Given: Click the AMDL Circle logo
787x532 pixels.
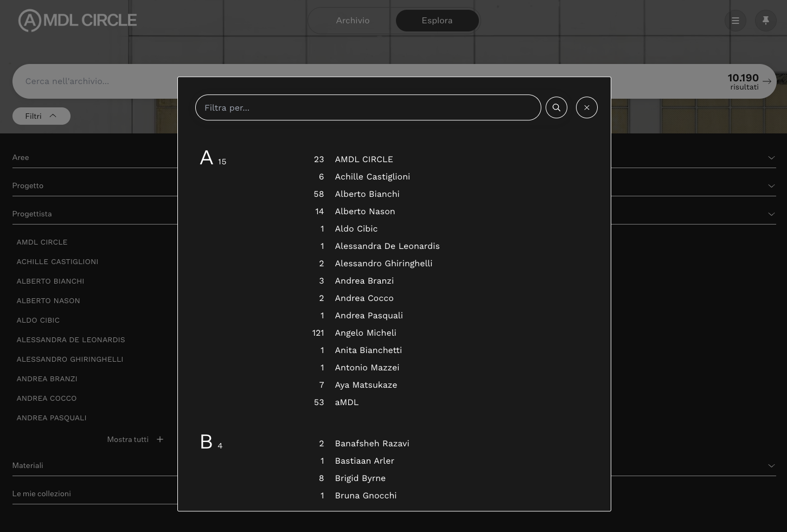Looking at the screenshot, I should [x=78, y=21].
